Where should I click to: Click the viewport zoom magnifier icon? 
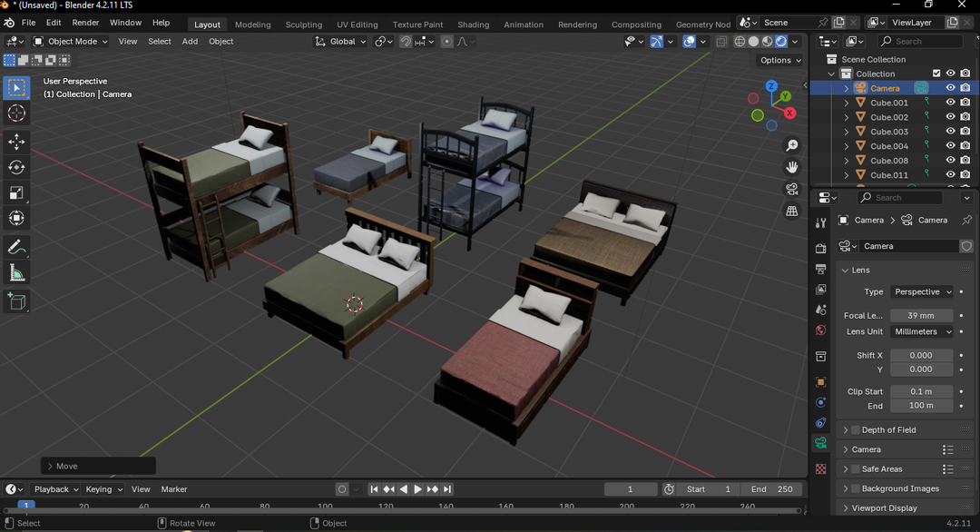[792, 145]
